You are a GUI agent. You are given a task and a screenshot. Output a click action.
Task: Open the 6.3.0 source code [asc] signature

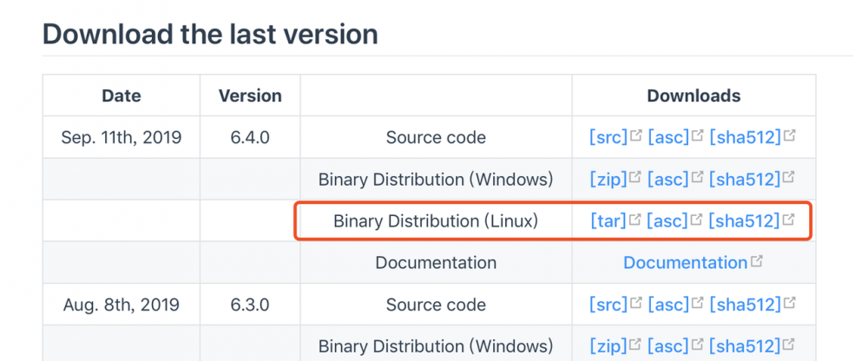667,305
